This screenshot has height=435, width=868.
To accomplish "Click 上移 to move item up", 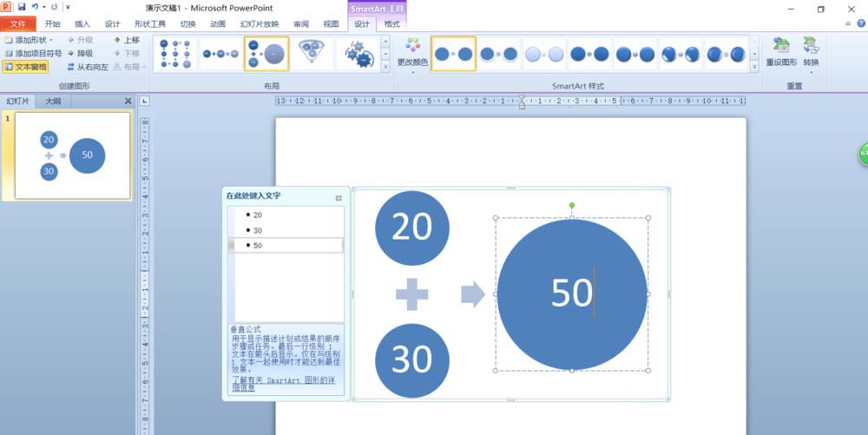I will point(126,40).
